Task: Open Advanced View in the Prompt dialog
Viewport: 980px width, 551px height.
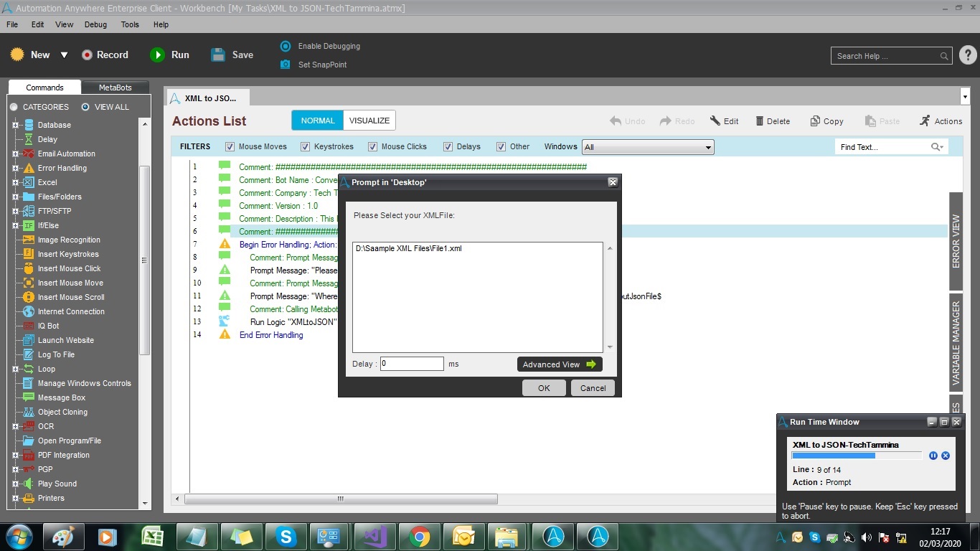Action: pos(560,364)
